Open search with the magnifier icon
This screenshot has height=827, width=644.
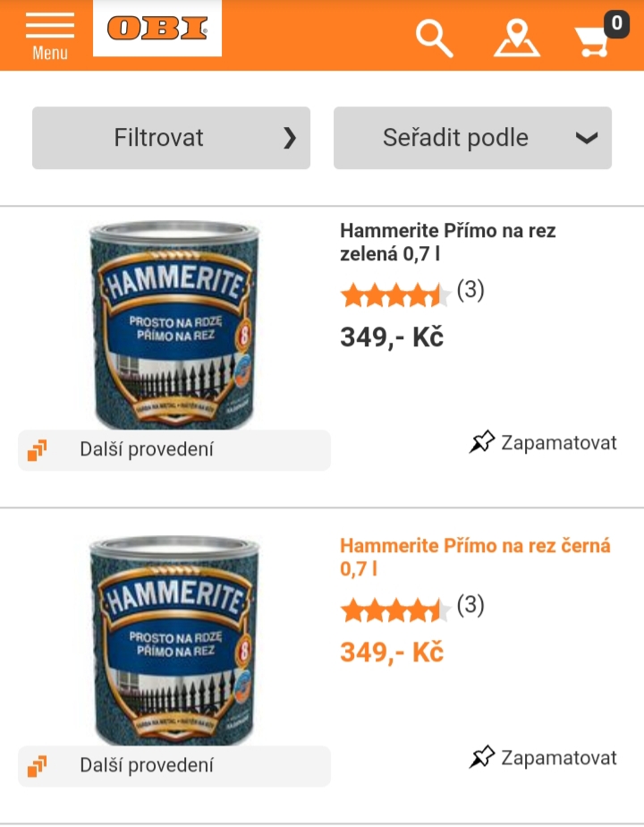[x=435, y=38]
